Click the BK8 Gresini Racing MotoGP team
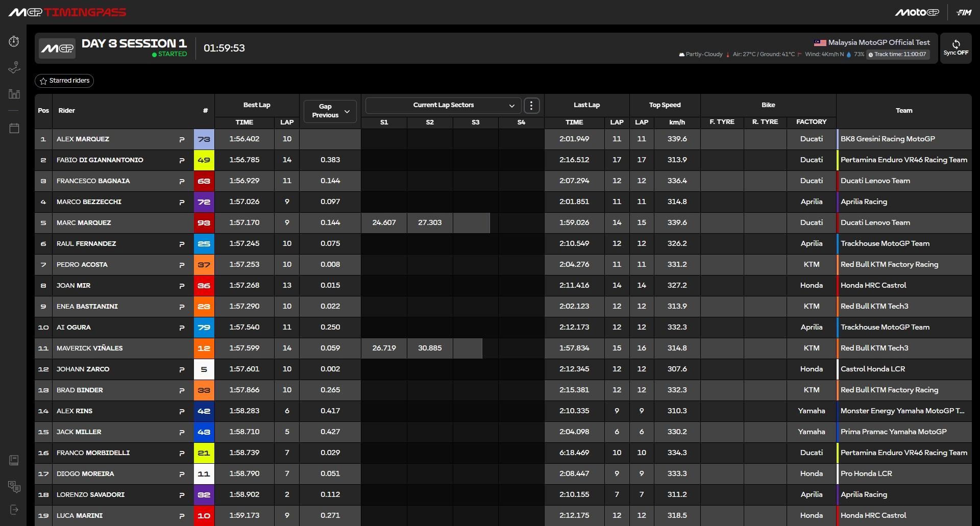This screenshot has height=526, width=980. tap(888, 139)
